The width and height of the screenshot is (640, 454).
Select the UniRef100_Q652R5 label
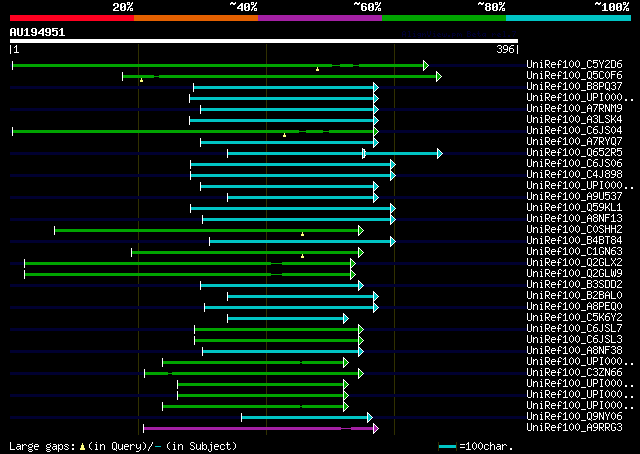pos(574,152)
